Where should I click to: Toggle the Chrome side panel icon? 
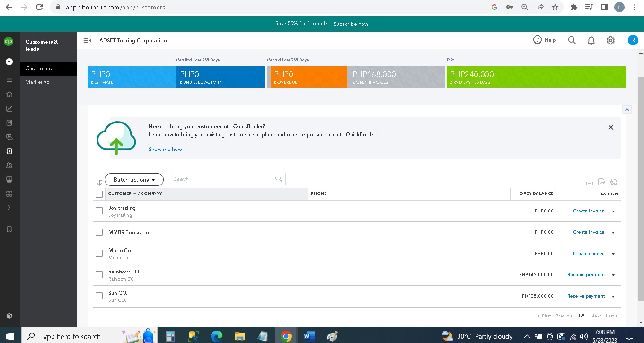coord(604,7)
